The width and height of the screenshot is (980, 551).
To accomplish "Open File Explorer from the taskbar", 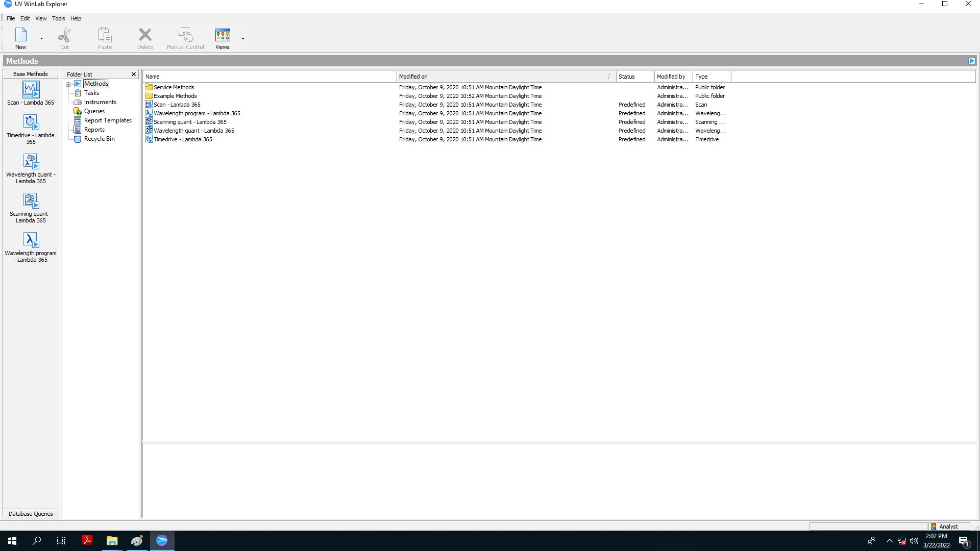I will point(112,541).
